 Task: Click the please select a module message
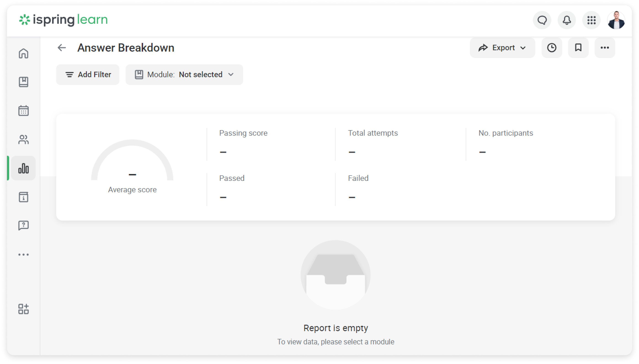click(335, 342)
